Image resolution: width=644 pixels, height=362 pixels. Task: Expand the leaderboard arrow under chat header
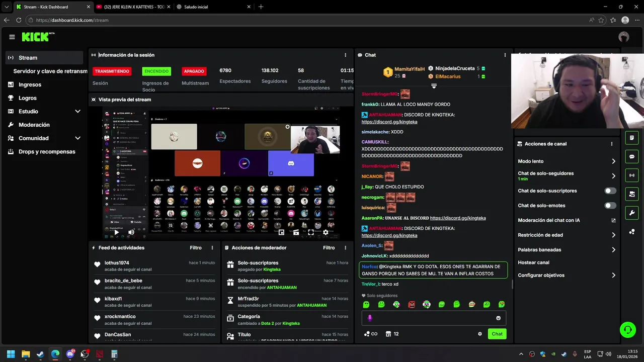click(434, 86)
